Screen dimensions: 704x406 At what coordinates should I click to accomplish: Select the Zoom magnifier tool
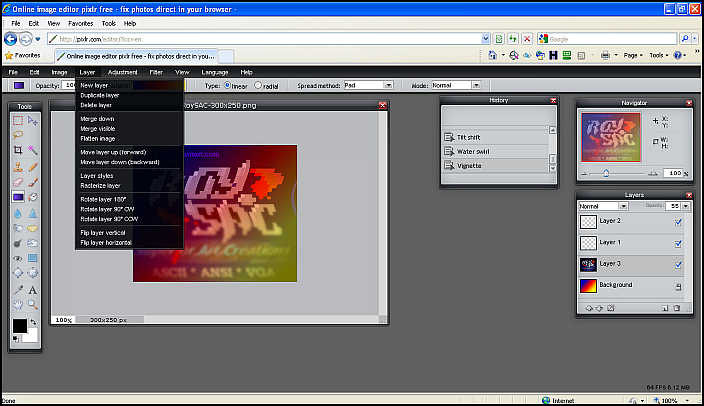(x=33, y=304)
